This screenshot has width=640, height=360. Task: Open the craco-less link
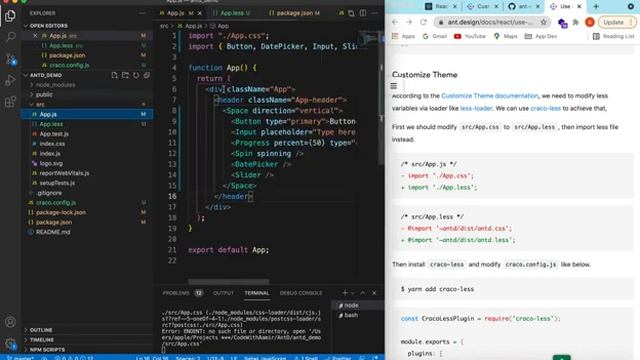[545, 109]
